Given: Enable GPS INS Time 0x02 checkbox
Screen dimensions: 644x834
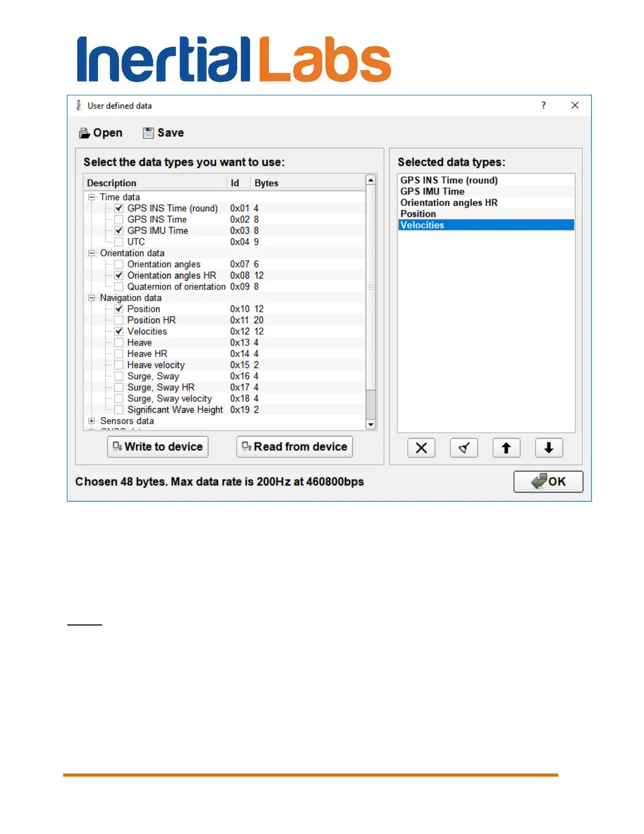Looking at the screenshot, I should [x=119, y=219].
